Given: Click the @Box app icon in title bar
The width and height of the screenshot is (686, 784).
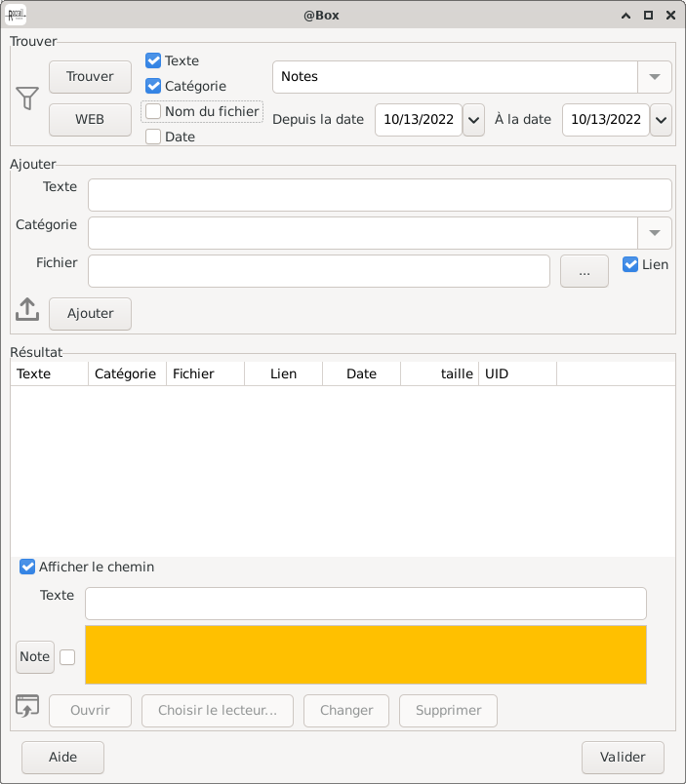Looking at the screenshot, I should [16, 15].
